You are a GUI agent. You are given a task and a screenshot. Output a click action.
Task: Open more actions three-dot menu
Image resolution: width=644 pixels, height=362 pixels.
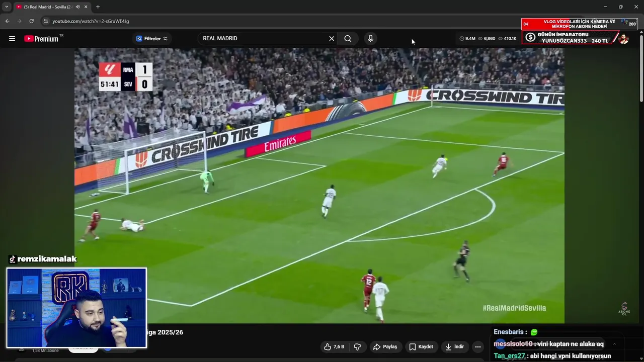tap(478, 347)
